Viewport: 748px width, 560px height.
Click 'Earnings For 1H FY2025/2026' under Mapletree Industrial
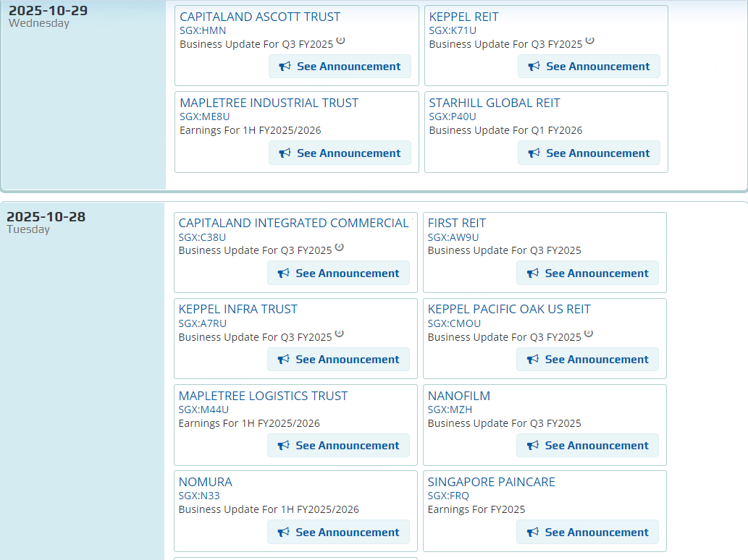(x=251, y=130)
